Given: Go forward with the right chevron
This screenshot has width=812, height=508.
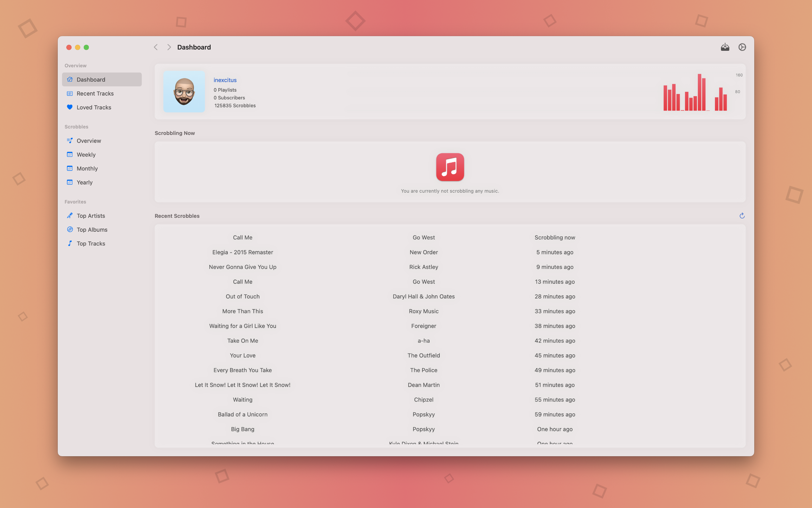Looking at the screenshot, I should (169, 47).
